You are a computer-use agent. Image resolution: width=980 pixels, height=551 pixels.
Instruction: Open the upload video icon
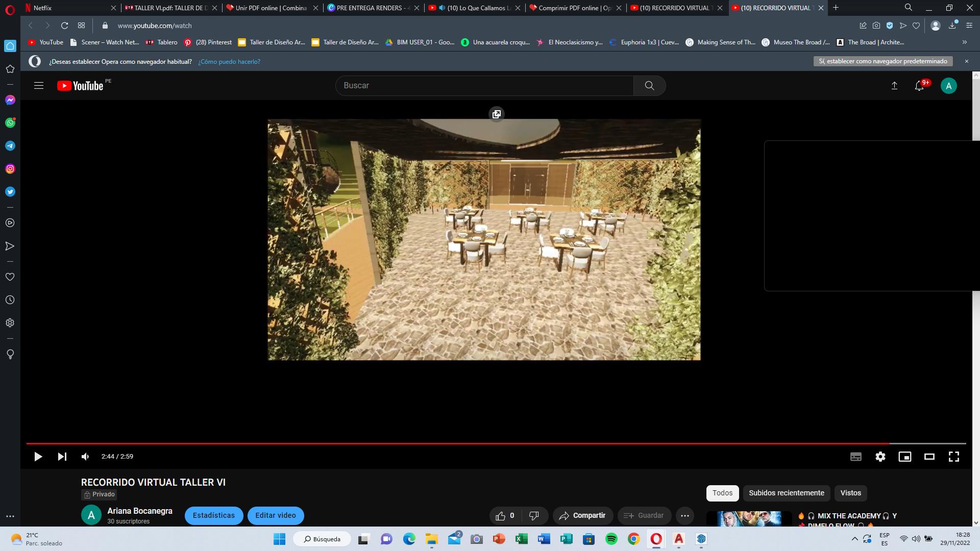[x=894, y=86]
